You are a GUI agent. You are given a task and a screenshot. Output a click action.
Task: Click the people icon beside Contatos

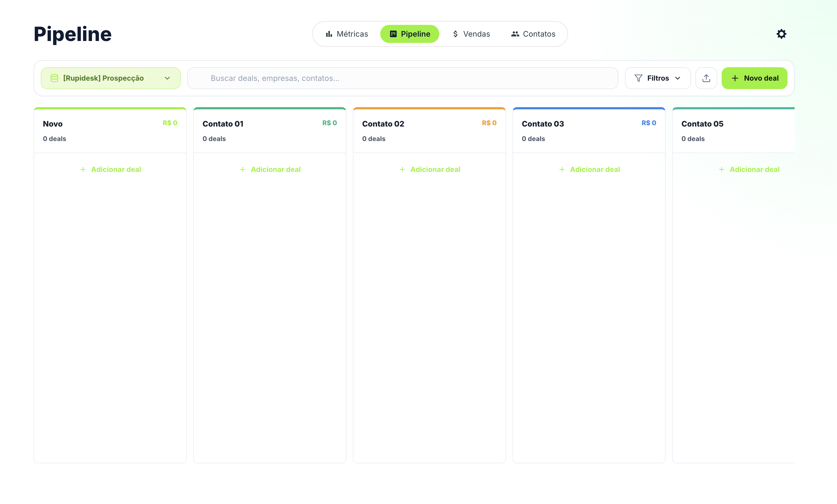515,34
